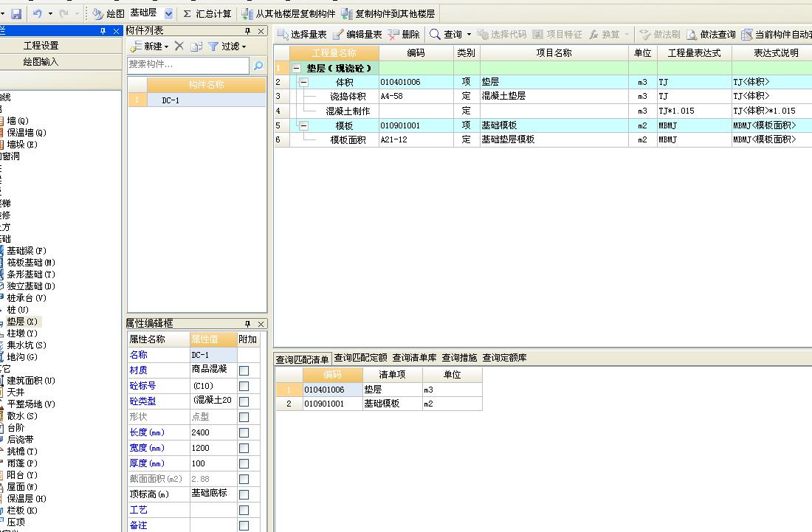Switch to 查询匹配定额 tab
The image size is (812, 532).
[x=360, y=358]
